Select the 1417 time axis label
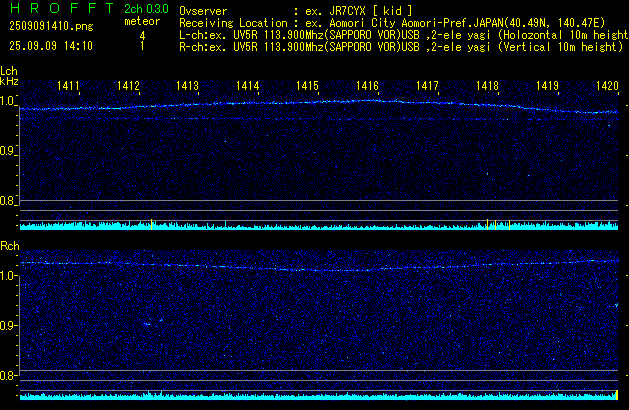This screenshot has height=410, width=629. [x=427, y=86]
